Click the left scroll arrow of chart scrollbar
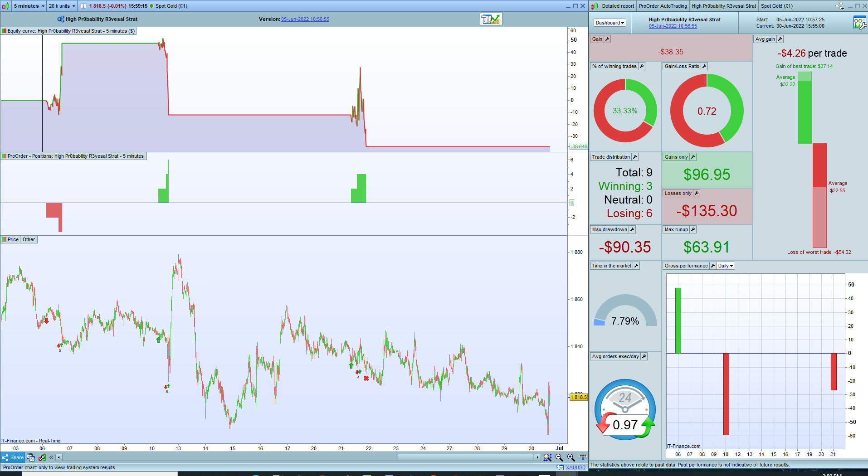Image resolution: width=868 pixels, height=476 pixels. pyautogui.click(x=59, y=457)
